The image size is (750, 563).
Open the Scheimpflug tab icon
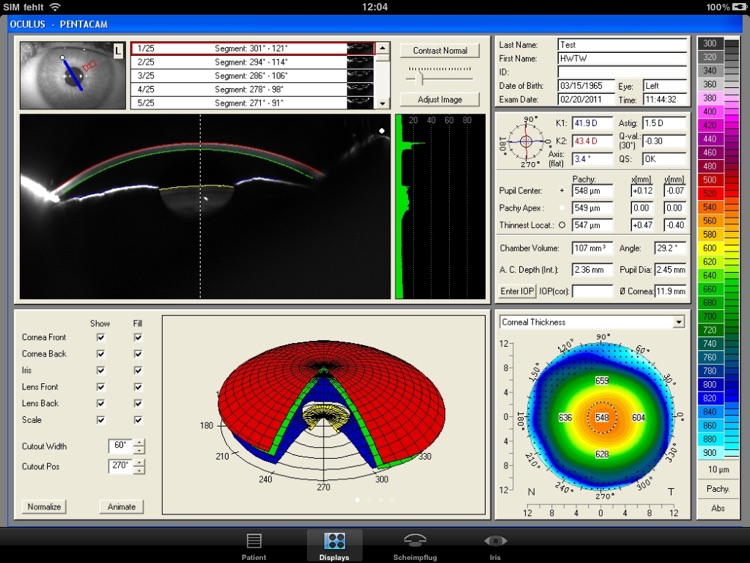click(415, 541)
